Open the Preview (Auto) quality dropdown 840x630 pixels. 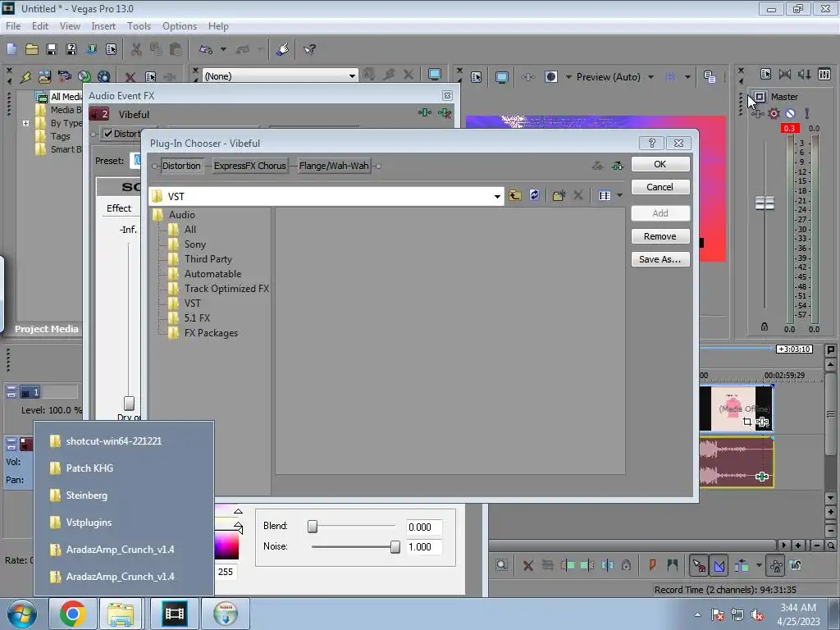pyautogui.click(x=651, y=77)
